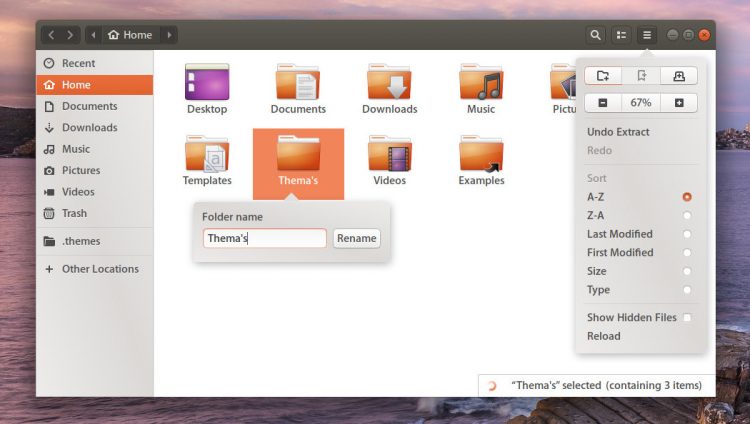Open Pictures in the sidebar
Viewport: 750px width, 424px height.
[95, 170]
